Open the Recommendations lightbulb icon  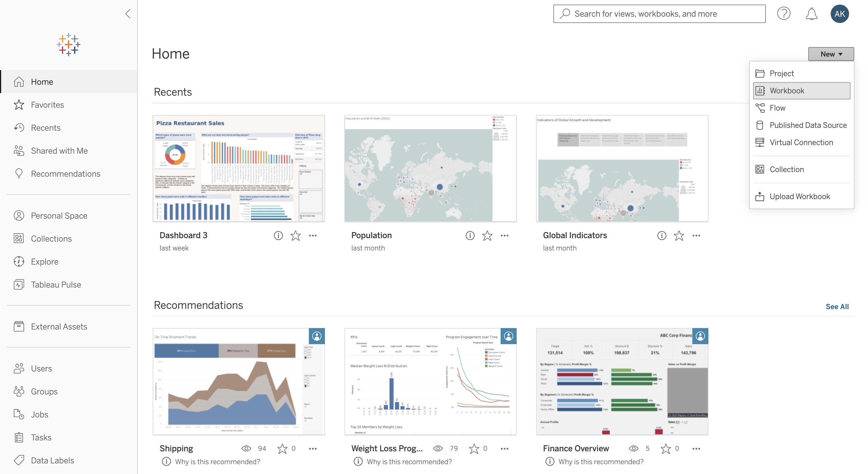click(x=19, y=173)
